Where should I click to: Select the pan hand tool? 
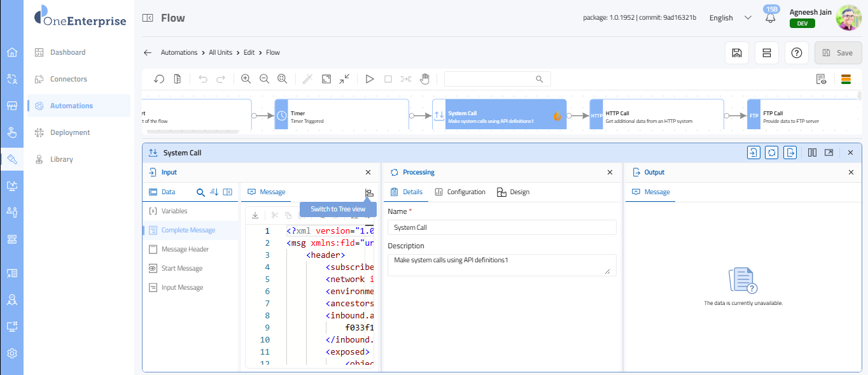tap(424, 79)
